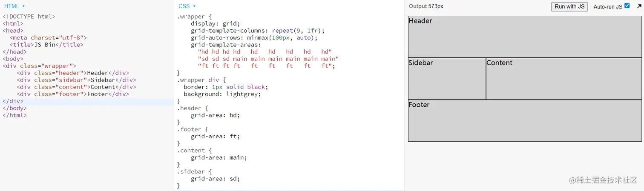Image resolution: width=644 pixels, height=191 pixels.
Task: Click the content div line in HTML
Action: [x=76, y=87]
